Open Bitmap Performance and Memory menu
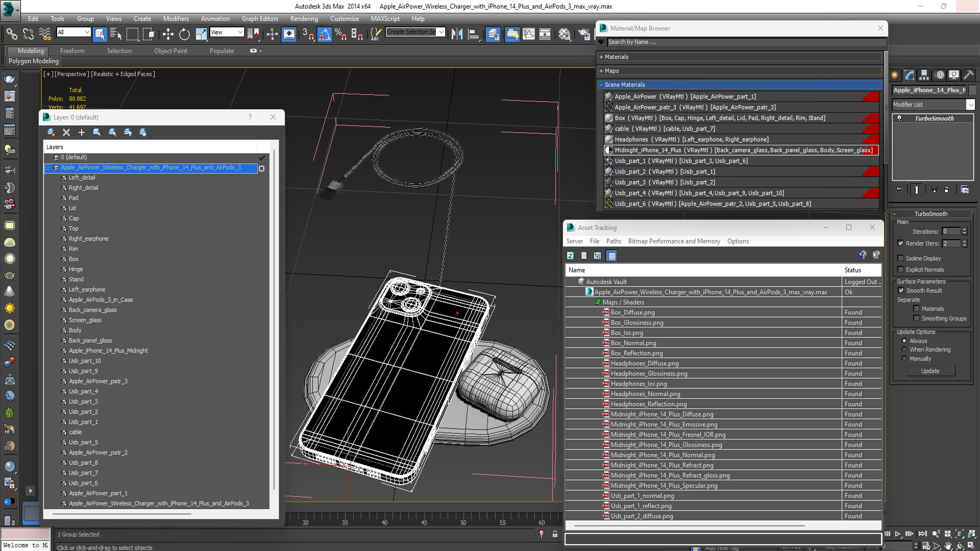This screenshot has width=980, height=551. (x=674, y=241)
